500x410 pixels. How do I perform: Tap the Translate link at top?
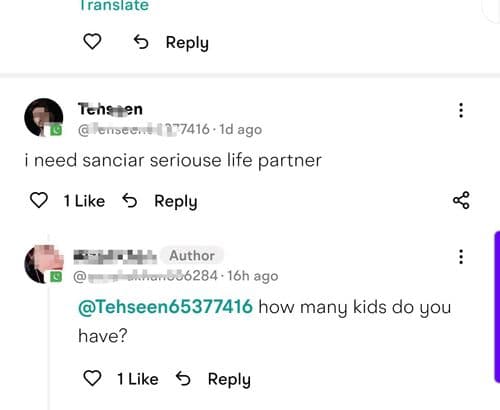tap(114, 5)
